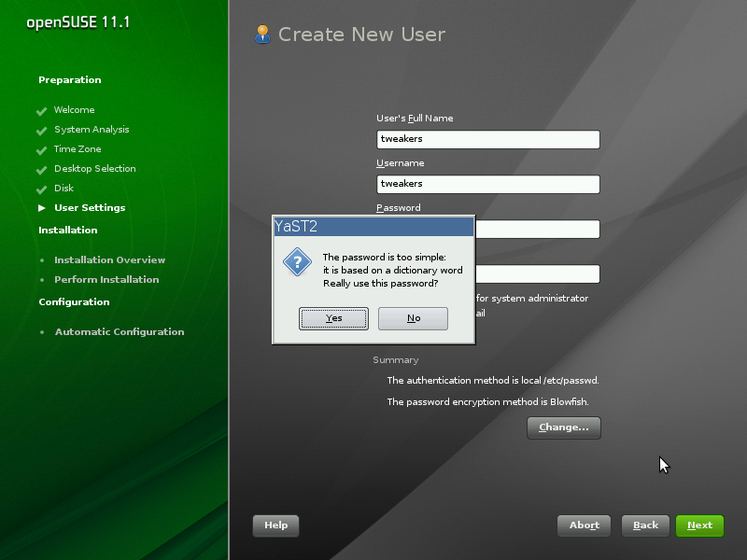747x560 pixels.
Task: Click the Configuration section heading
Action: click(74, 301)
